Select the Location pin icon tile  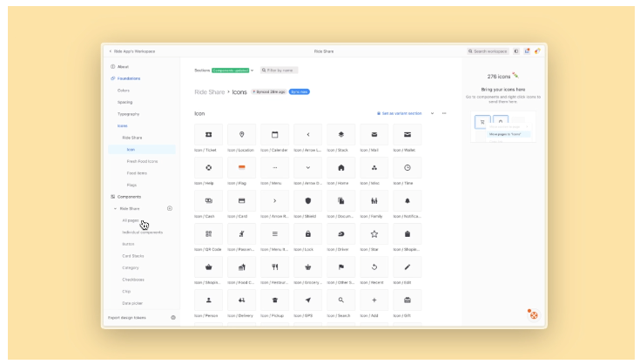click(x=242, y=135)
